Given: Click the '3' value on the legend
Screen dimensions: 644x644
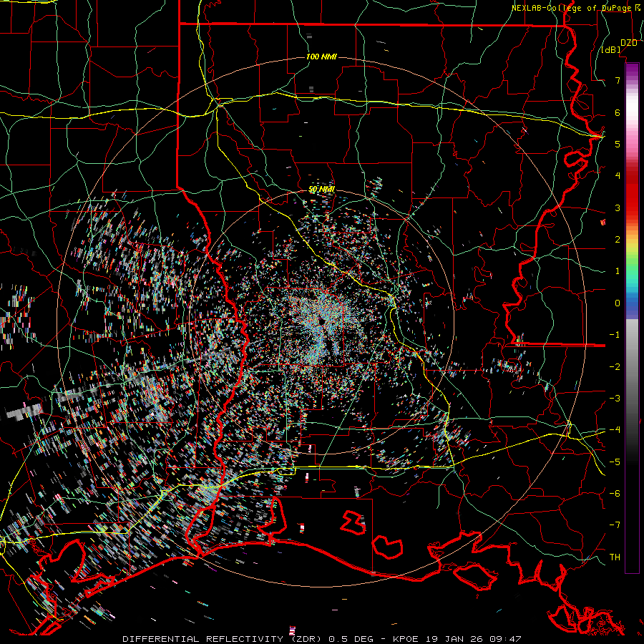Looking at the screenshot, I should (618, 208).
